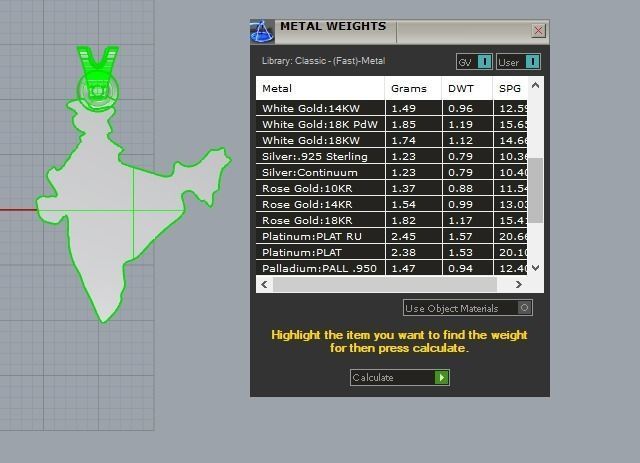This screenshot has width=640, height=463.
Task: Close the Metal Weights panel
Action: (x=538, y=31)
